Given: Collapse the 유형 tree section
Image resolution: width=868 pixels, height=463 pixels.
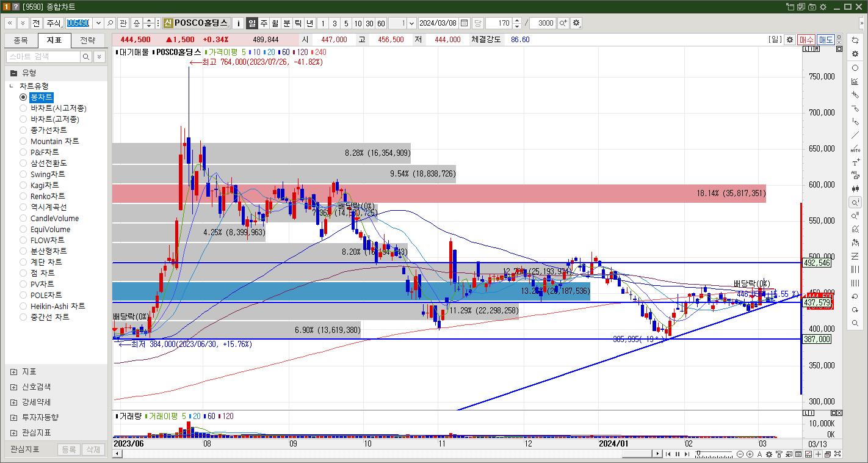Looking at the screenshot, I should click(13, 73).
